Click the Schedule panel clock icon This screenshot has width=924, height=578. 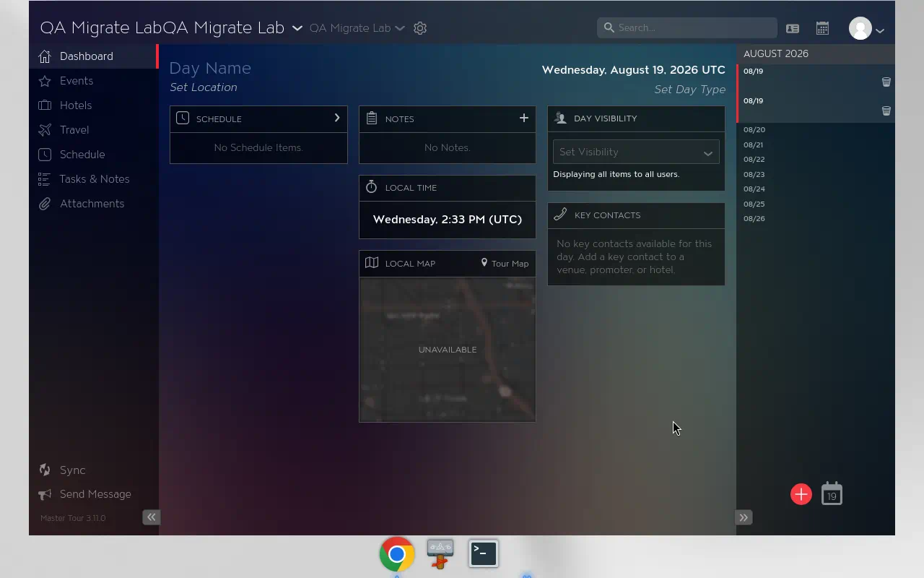(183, 118)
